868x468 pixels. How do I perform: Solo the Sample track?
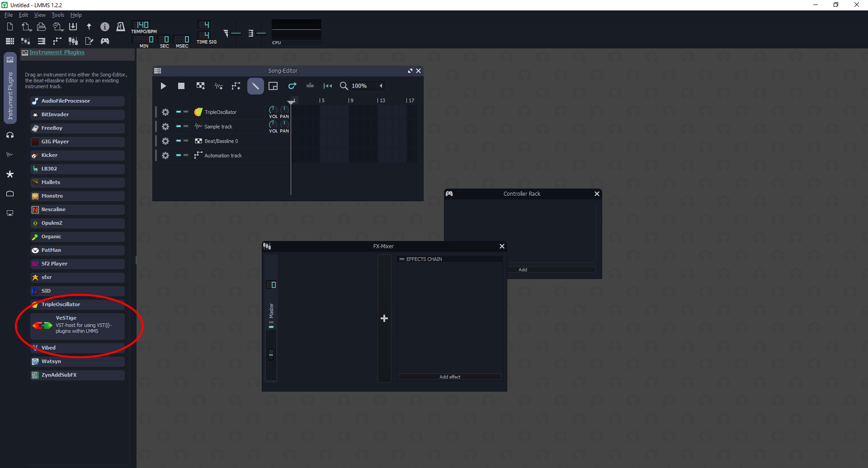[186, 126]
